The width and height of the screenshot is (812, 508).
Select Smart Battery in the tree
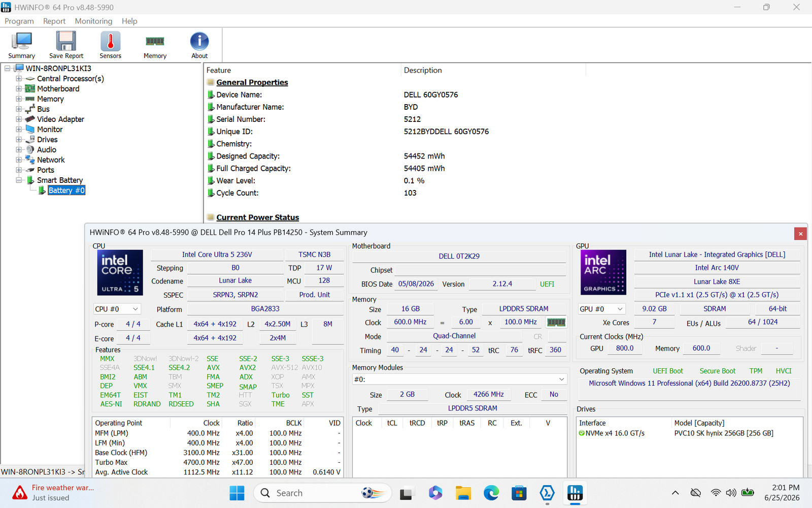click(60, 180)
